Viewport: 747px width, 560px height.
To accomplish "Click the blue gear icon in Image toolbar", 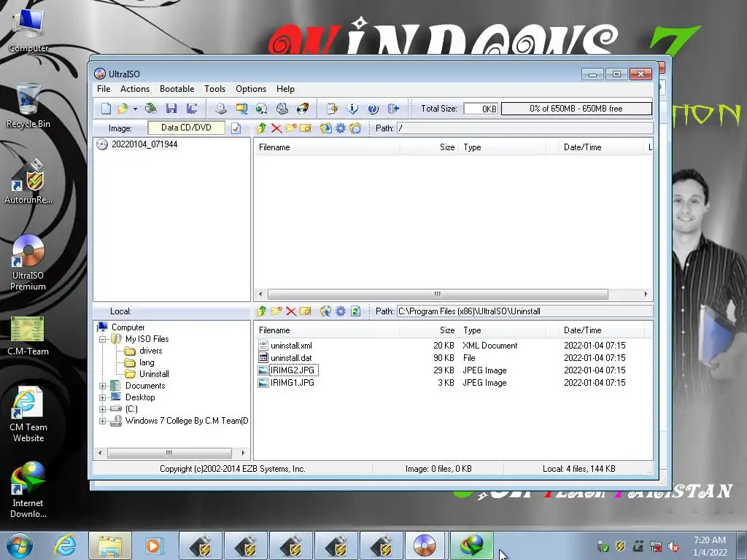I will [x=341, y=128].
